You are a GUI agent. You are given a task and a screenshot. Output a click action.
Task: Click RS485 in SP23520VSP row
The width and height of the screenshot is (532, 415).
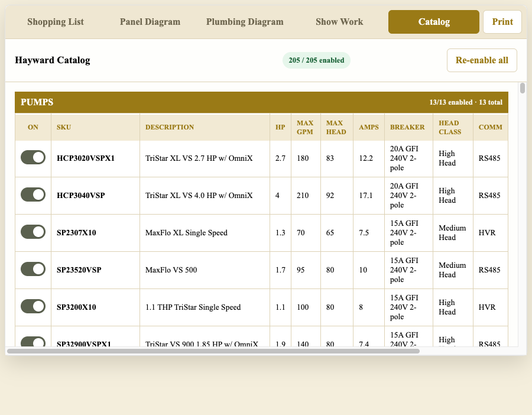click(489, 270)
